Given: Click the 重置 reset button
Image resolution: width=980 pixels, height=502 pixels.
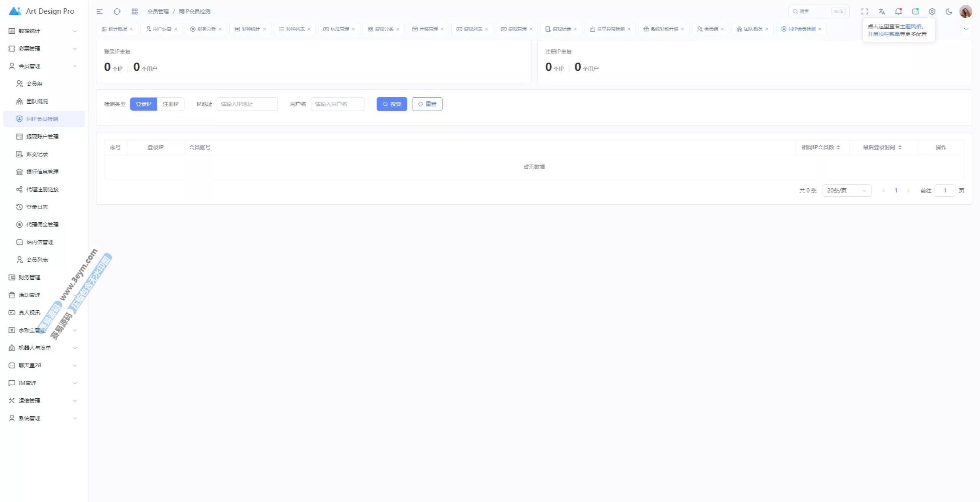Looking at the screenshot, I should pyautogui.click(x=427, y=104).
